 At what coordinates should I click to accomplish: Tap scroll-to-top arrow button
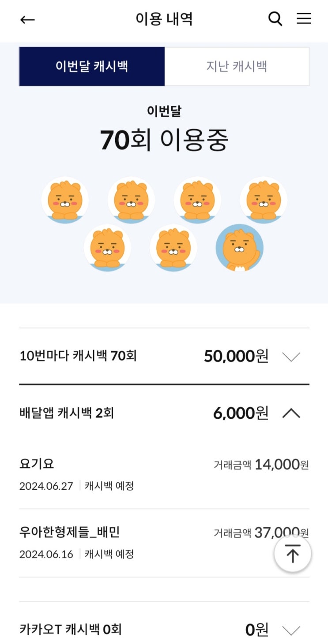[293, 554]
